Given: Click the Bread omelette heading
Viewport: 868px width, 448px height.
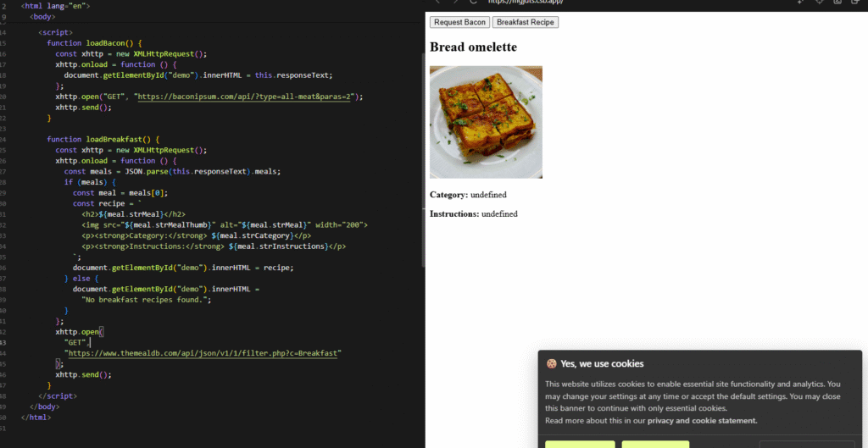Looking at the screenshot, I should 473,47.
